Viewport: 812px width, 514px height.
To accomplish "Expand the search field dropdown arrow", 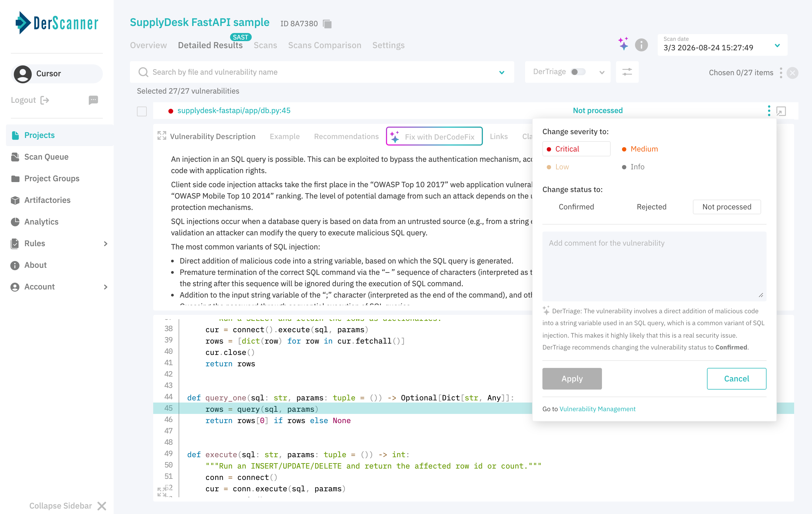I will point(502,72).
